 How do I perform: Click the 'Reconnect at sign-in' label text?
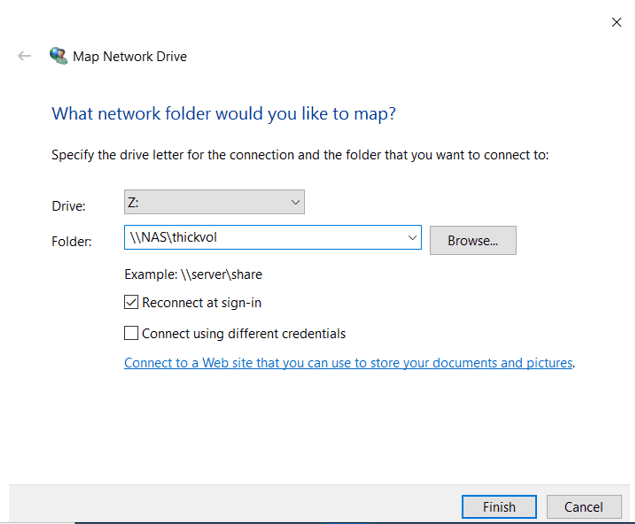[201, 302]
